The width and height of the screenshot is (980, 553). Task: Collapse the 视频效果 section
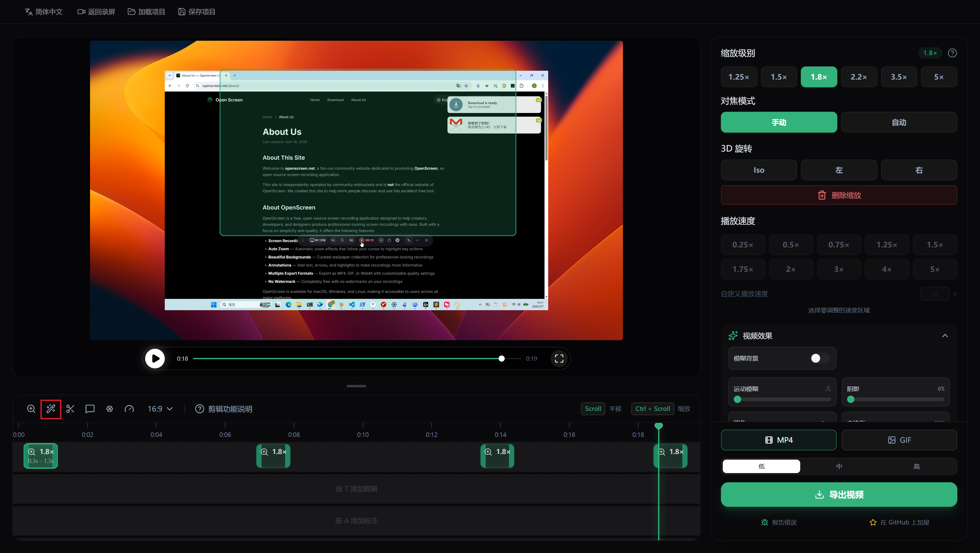pyautogui.click(x=945, y=336)
